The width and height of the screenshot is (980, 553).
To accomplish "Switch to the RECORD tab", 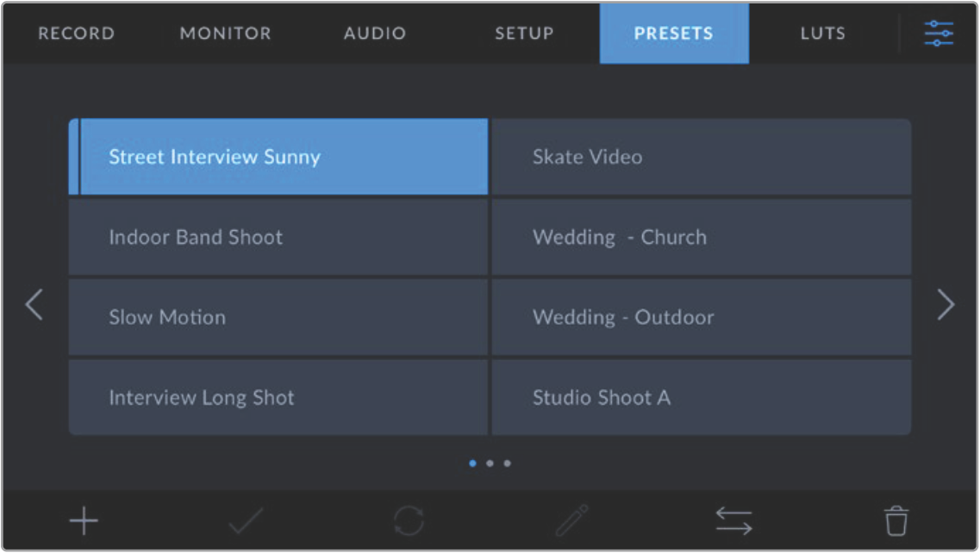I will (76, 34).
